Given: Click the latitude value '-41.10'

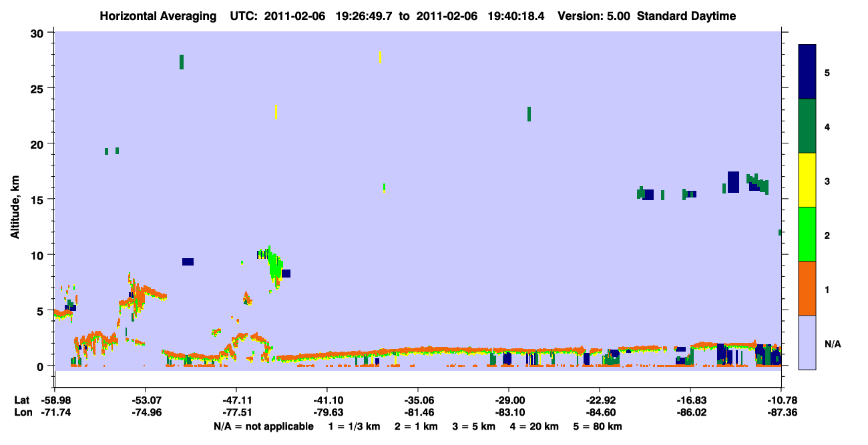Looking at the screenshot, I should click(x=327, y=400).
